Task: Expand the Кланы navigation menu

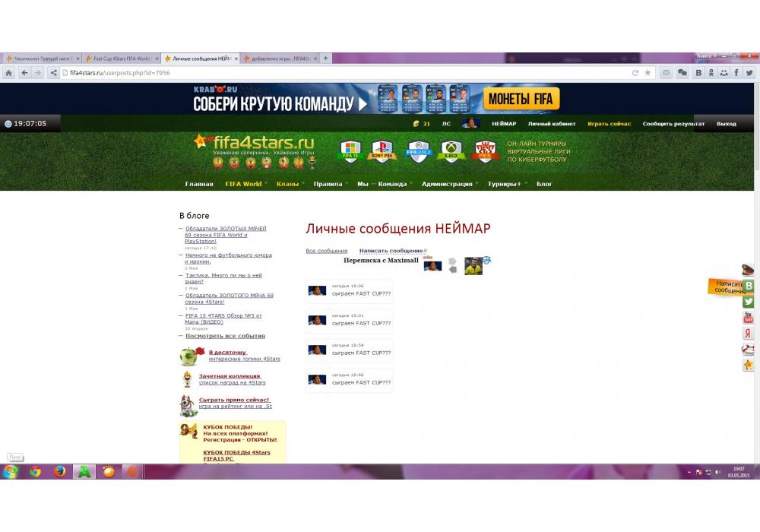Action: [288, 184]
